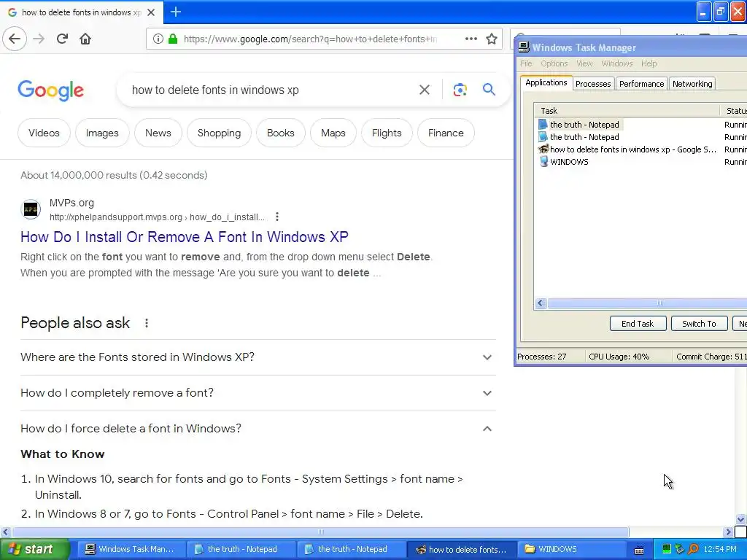Image resolution: width=747 pixels, height=560 pixels.
Task: Open the options dots beside People also ask
Action: 146,323
